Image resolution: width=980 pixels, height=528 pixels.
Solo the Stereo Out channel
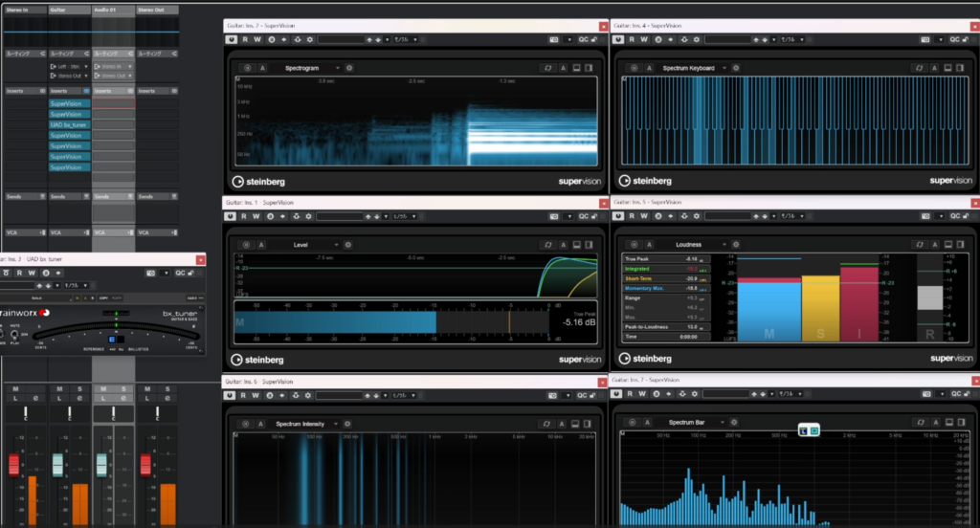click(167, 389)
